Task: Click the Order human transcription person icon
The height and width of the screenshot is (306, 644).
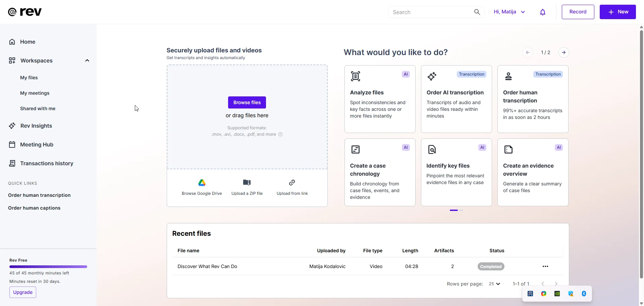Action: point(508,76)
